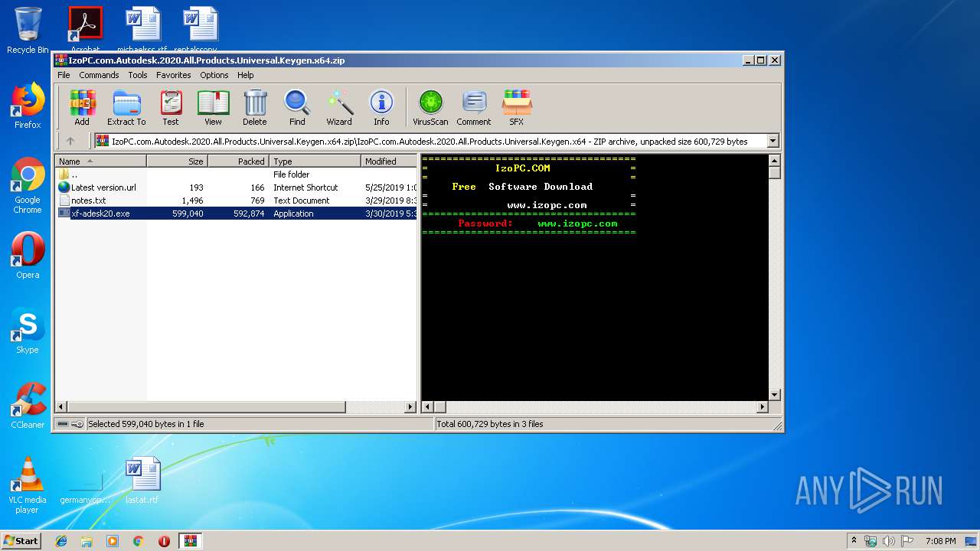Sort by Modified column header
Viewport: 980px width, 551px height.
(389, 161)
